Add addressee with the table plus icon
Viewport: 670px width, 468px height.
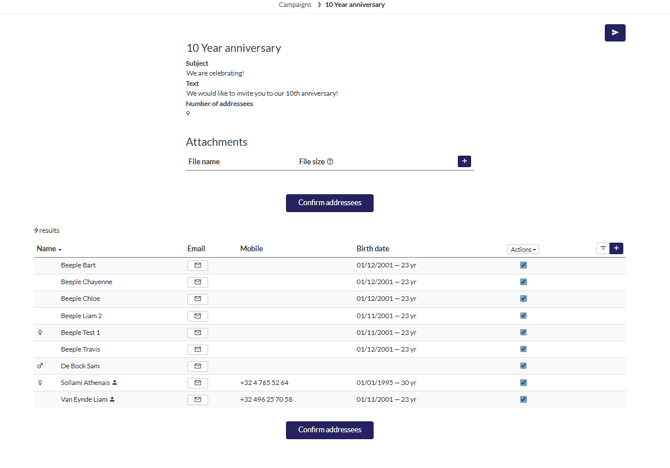(616, 249)
